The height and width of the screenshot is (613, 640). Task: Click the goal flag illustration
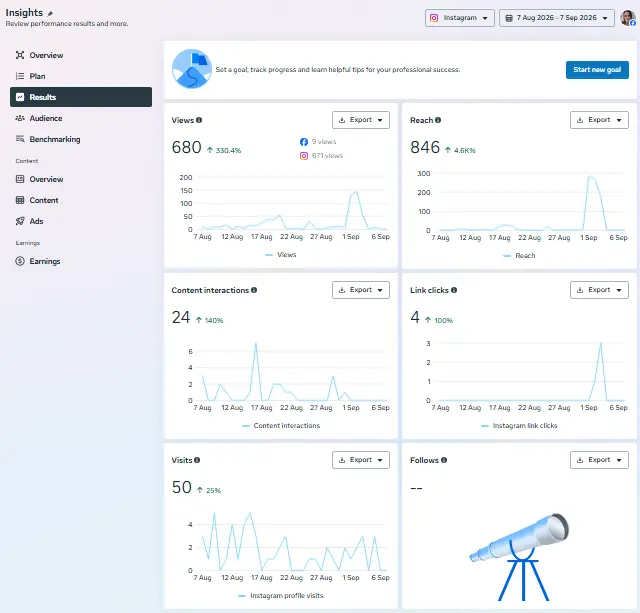(x=191, y=69)
